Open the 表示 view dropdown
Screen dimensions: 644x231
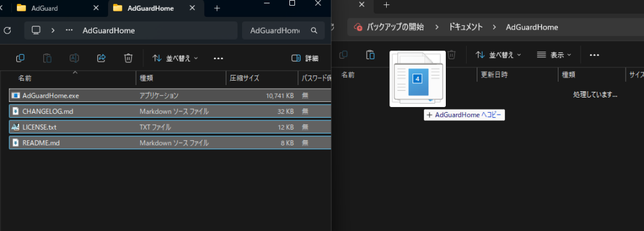click(555, 55)
